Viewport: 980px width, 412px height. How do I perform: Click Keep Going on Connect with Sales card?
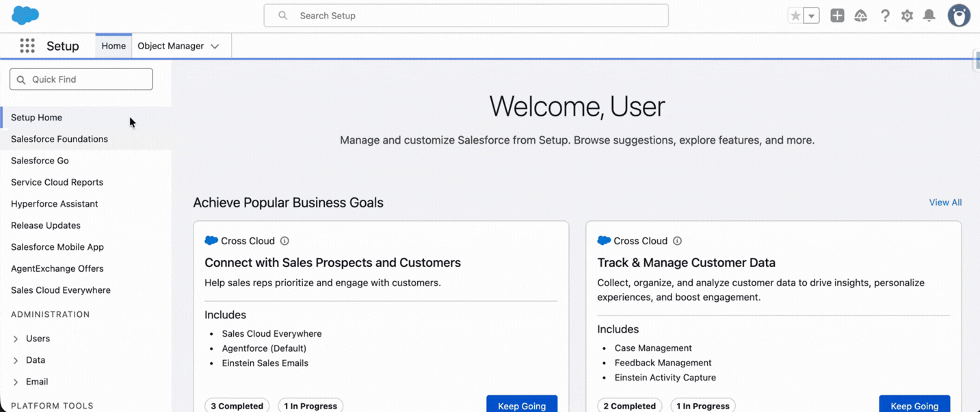[522, 405]
